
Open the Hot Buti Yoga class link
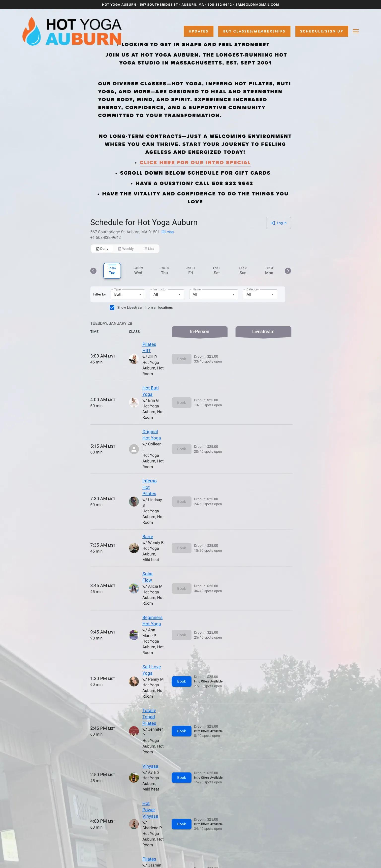(x=150, y=391)
